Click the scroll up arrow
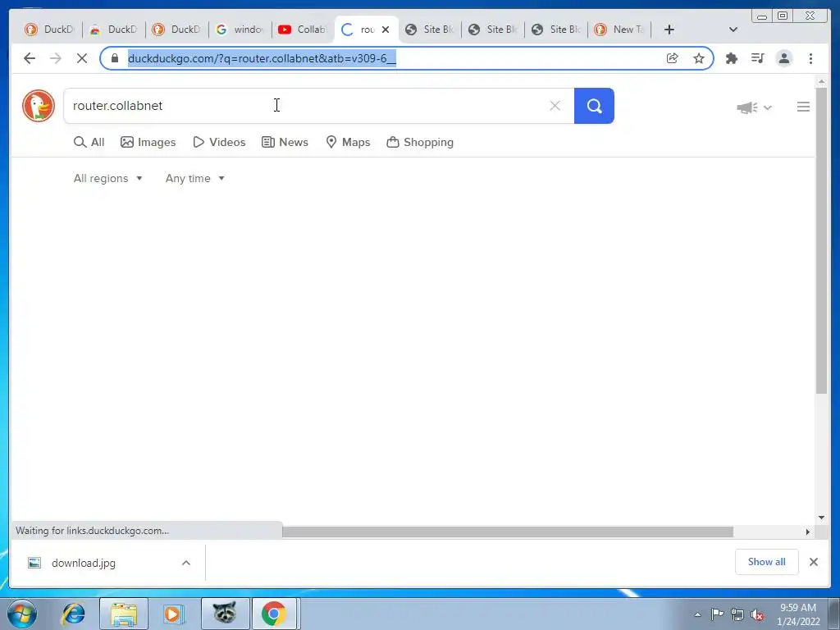 (x=821, y=81)
